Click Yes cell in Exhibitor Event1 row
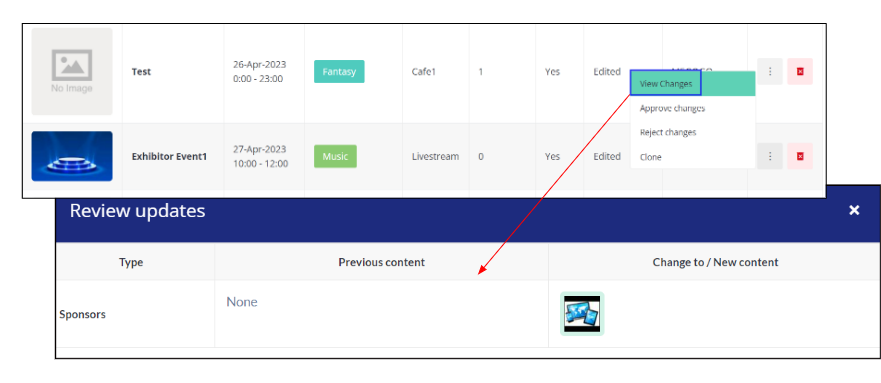The image size is (881, 383). pos(552,157)
